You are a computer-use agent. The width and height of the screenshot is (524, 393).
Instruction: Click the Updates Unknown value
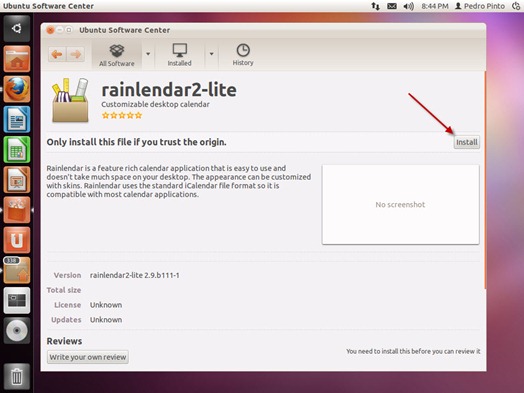click(x=106, y=320)
